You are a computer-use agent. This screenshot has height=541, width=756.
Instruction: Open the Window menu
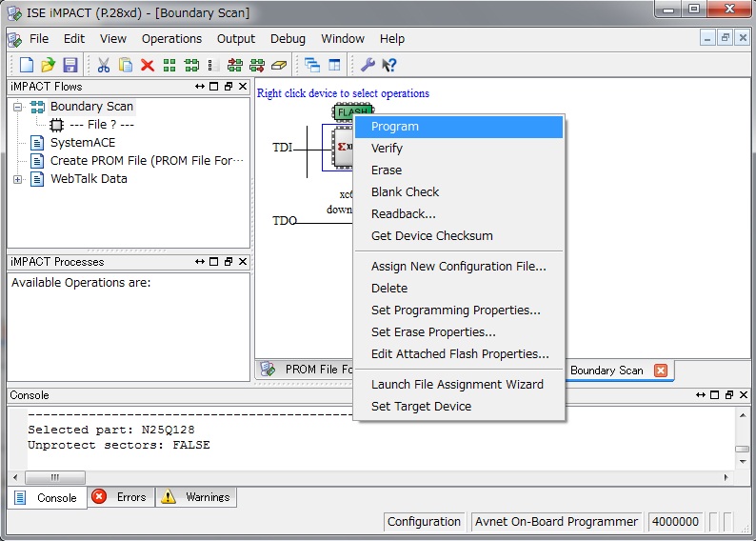click(x=343, y=38)
